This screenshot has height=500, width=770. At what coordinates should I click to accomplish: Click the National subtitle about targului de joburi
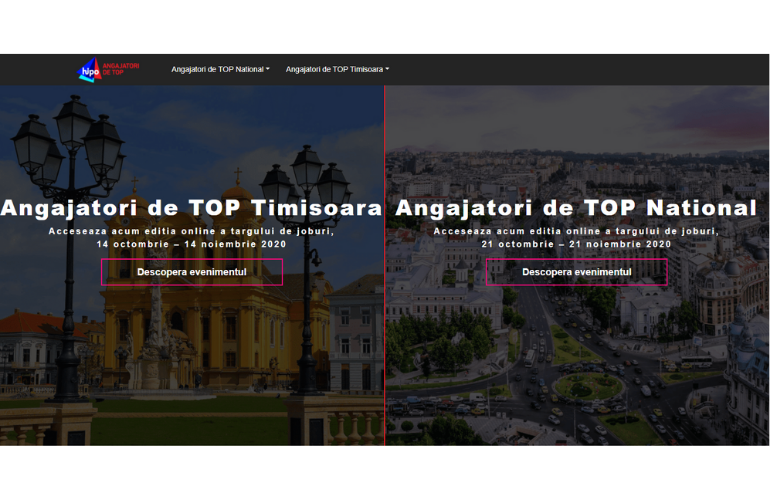576,231
